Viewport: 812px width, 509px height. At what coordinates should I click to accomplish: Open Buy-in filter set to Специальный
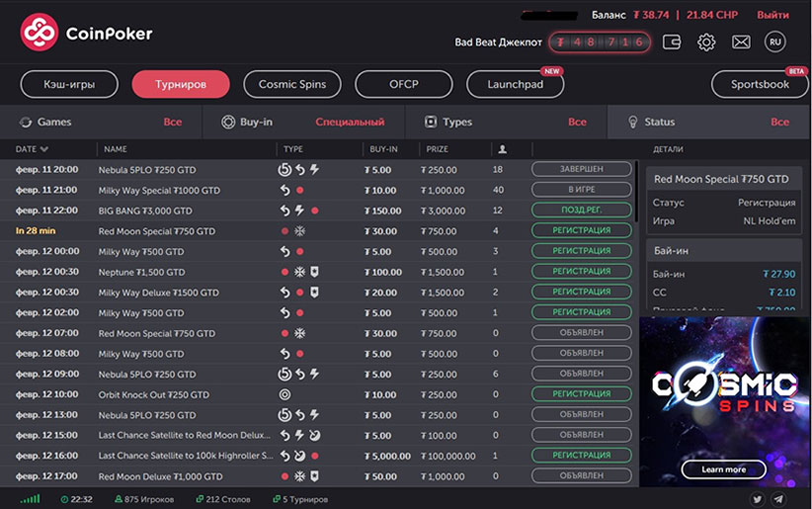(350, 123)
